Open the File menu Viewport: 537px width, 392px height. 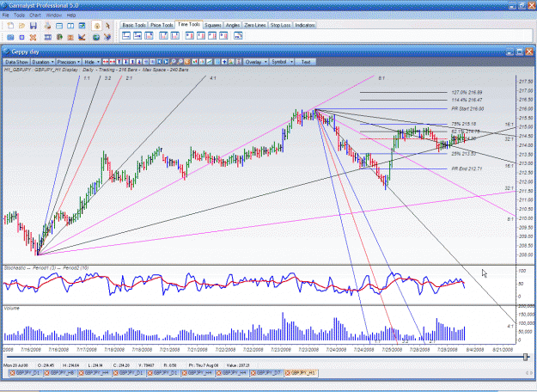point(6,15)
